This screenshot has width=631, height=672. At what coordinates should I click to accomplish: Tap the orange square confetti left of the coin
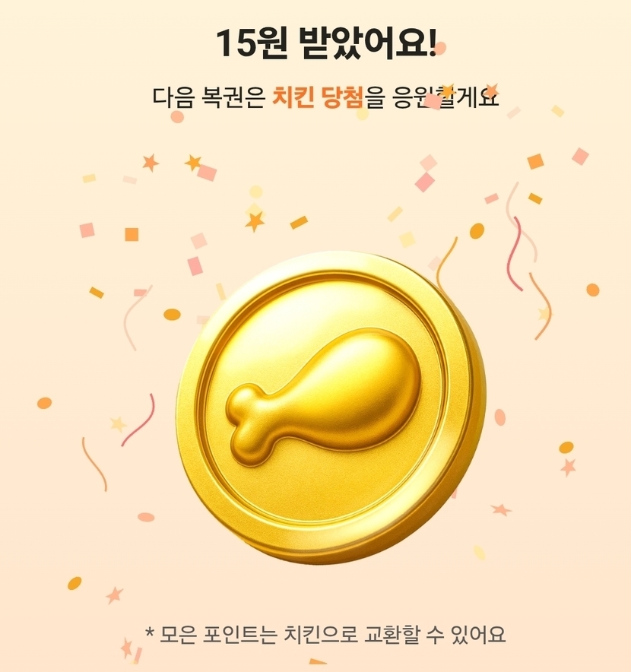pos(132,234)
